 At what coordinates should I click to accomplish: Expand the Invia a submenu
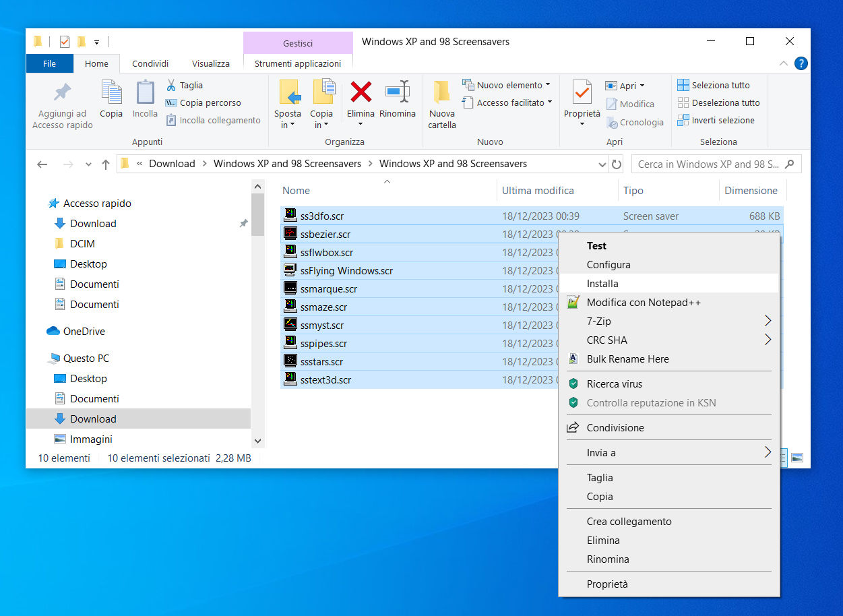click(669, 453)
